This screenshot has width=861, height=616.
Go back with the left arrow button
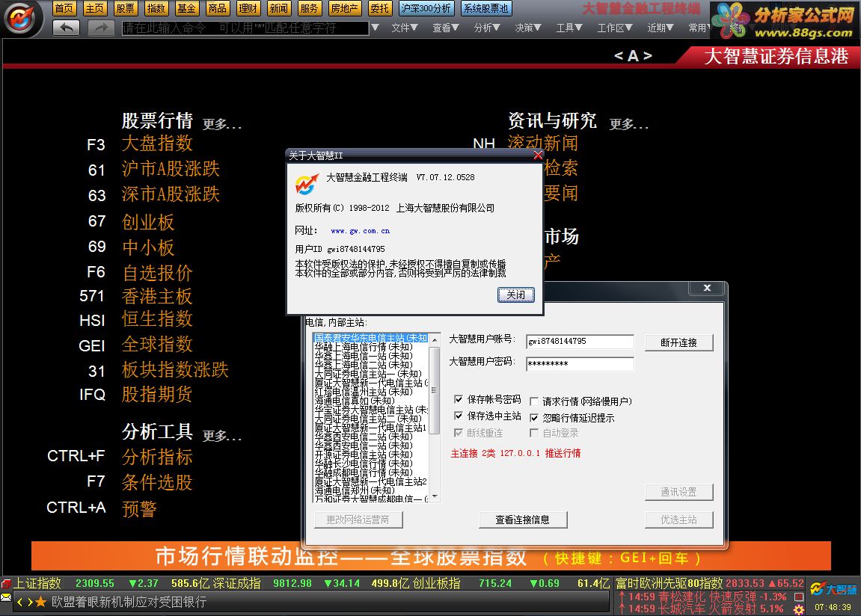67,28
